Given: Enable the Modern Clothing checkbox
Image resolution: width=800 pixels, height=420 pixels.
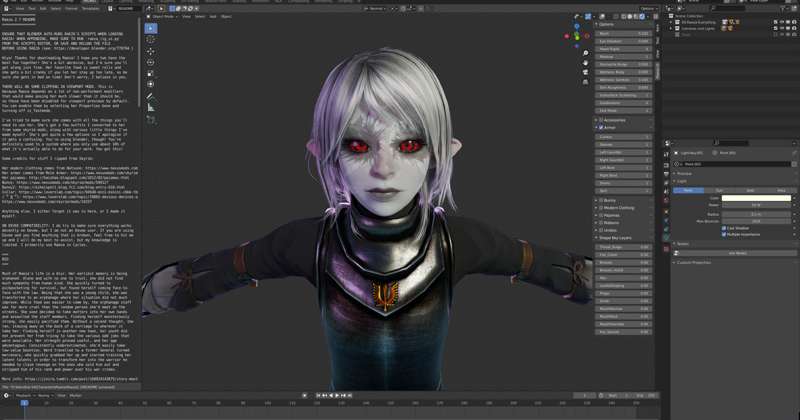Looking at the screenshot, I should pyautogui.click(x=601, y=208).
